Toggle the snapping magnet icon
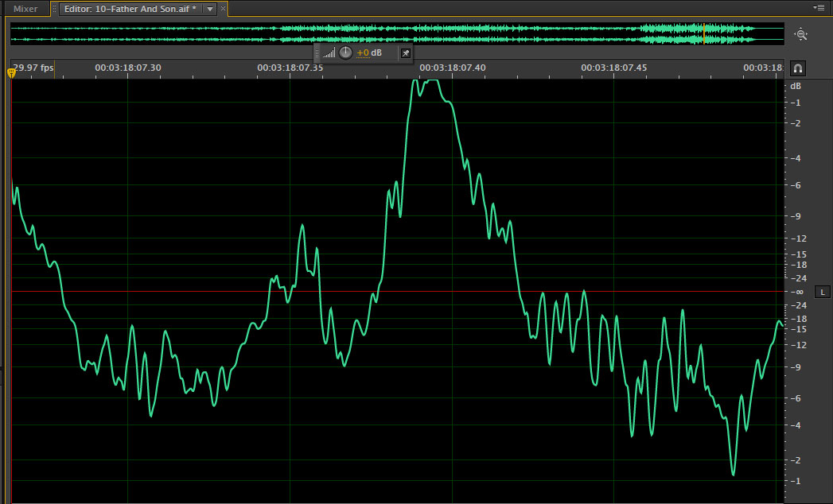The image size is (833, 504). (797, 68)
